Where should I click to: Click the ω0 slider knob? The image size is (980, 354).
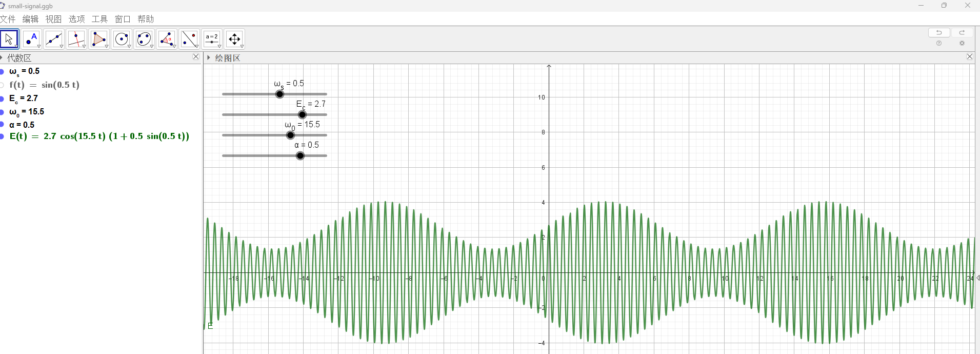tap(291, 135)
